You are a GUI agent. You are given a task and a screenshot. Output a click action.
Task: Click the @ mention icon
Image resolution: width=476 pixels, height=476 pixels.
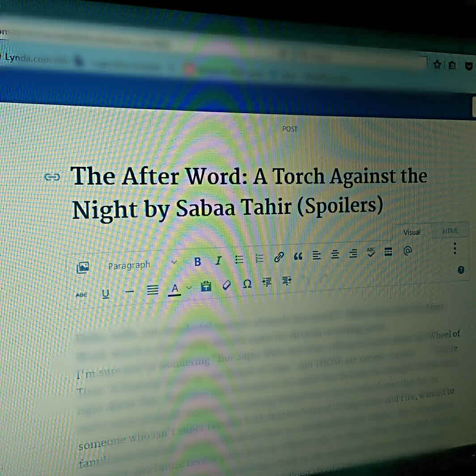[407, 251]
